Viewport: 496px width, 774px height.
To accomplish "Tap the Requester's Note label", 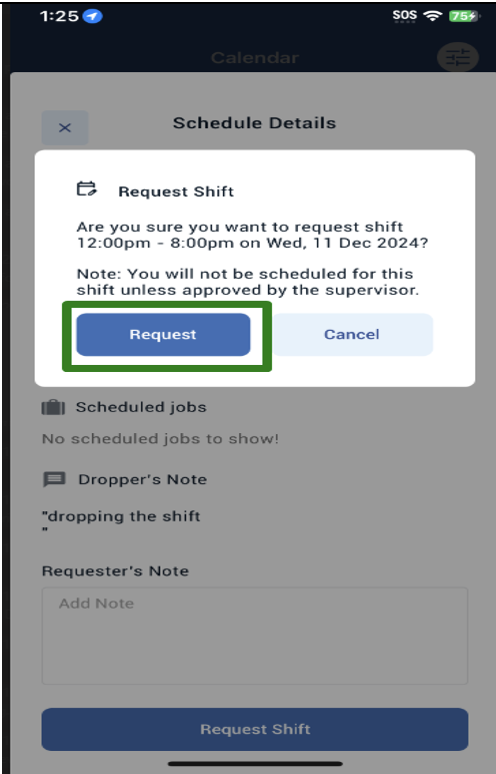I will coord(115,571).
